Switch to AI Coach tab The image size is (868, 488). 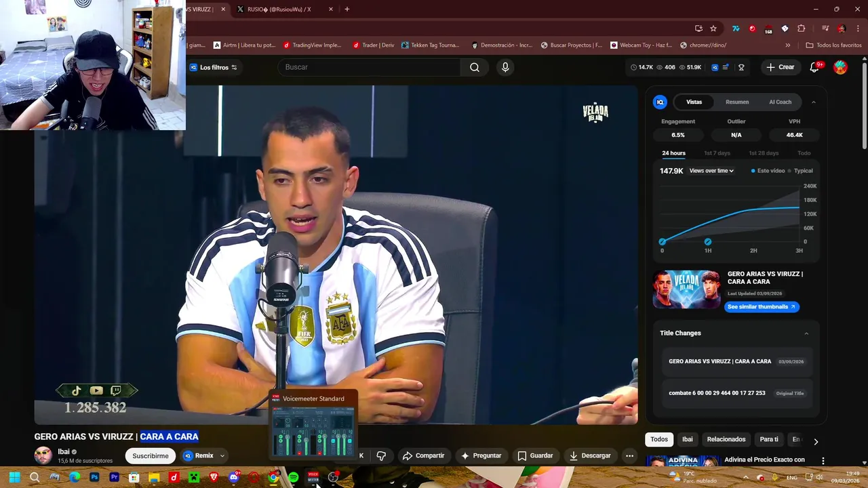pyautogui.click(x=780, y=102)
